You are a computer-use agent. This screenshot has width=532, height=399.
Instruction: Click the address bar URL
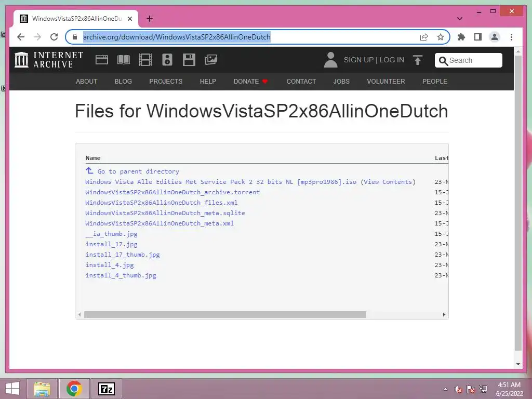coord(177,37)
